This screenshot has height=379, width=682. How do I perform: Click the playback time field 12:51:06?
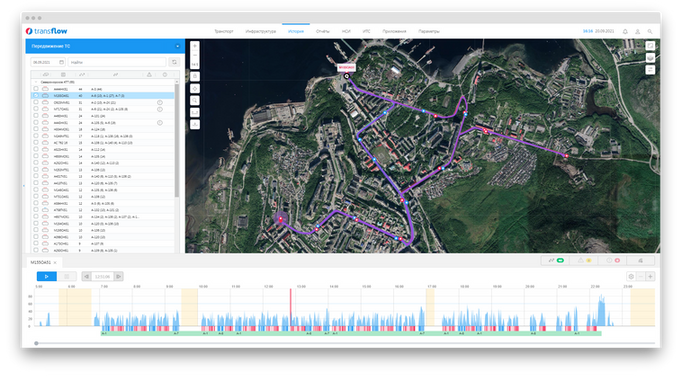pyautogui.click(x=103, y=276)
